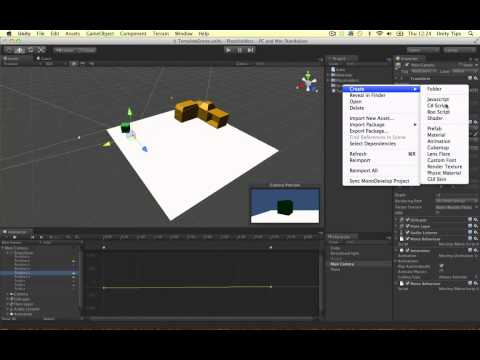Click the volume icon in menu bar
This screenshot has height=360, width=480.
[x=389, y=34]
